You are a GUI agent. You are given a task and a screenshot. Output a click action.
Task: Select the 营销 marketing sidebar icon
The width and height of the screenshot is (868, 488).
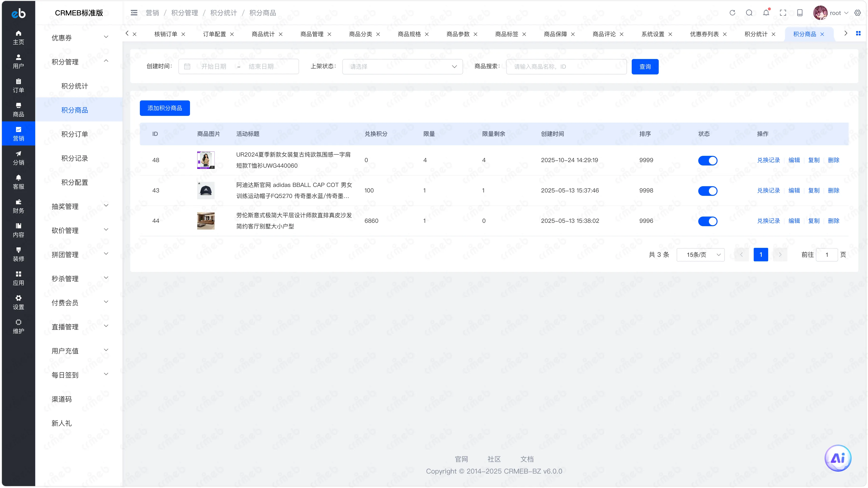tap(19, 134)
